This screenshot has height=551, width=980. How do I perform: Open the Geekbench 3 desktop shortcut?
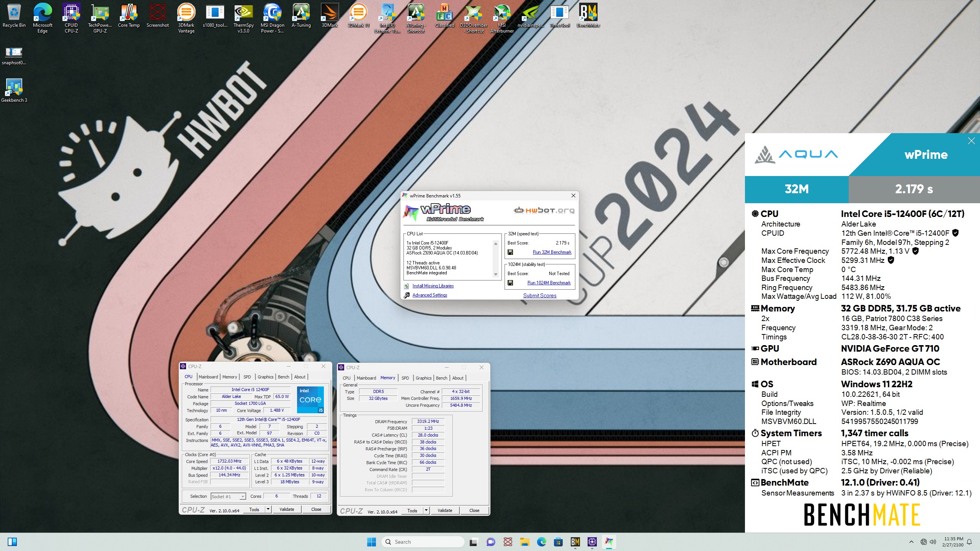(14, 91)
